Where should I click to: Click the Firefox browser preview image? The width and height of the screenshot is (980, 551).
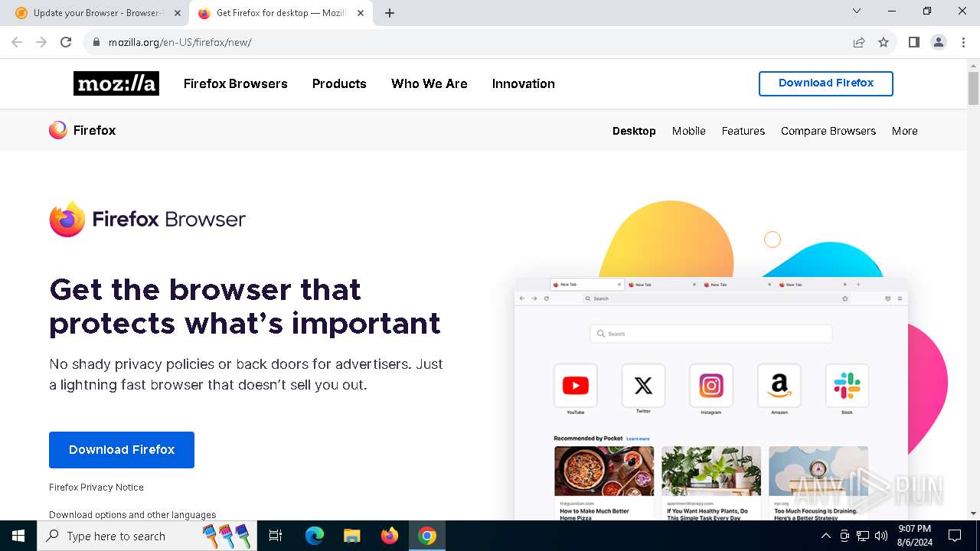(x=711, y=399)
